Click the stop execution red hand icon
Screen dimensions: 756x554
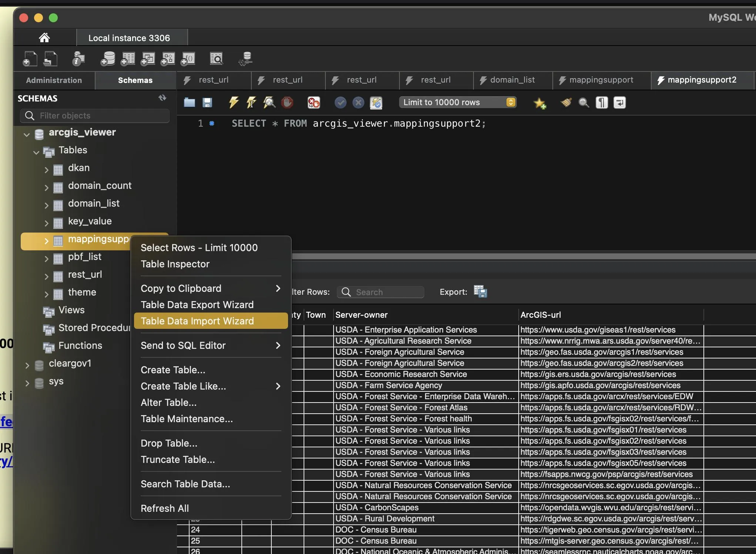(287, 102)
